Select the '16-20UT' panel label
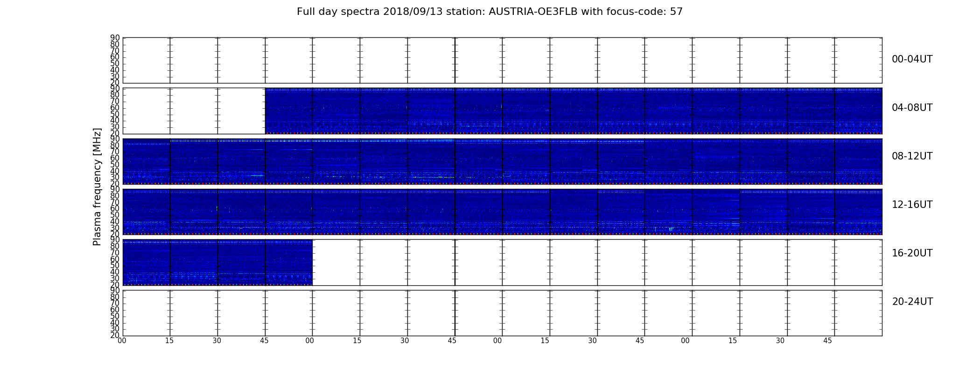The image size is (980, 373). pos(912,253)
